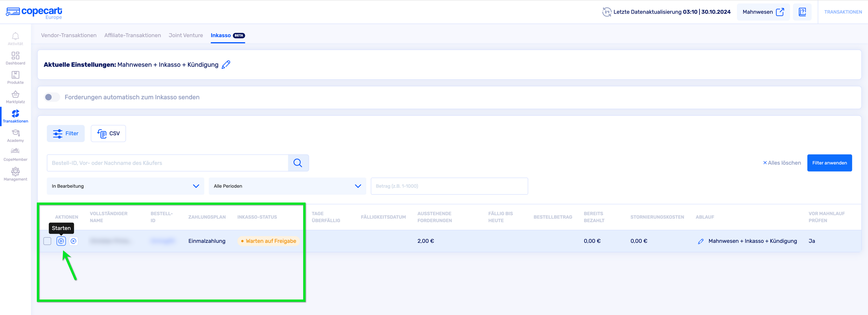Select the row checkbox in table
Image resolution: width=868 pixels, height=315 pixels.
point(47,241)
